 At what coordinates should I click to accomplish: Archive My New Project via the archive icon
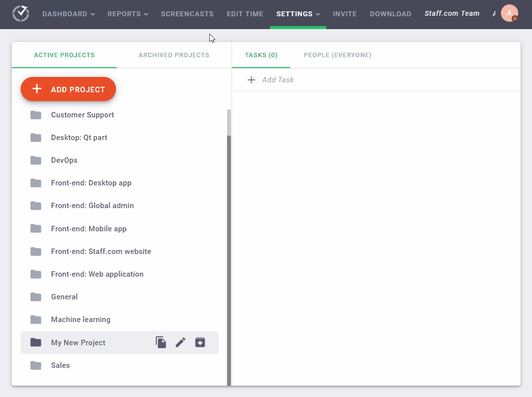tap(200, 342)
